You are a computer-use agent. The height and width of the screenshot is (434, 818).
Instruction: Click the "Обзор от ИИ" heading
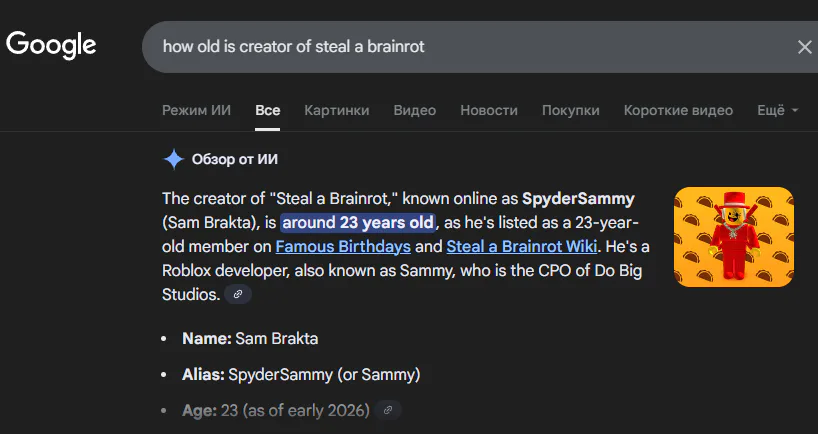(x=234, y=159)
